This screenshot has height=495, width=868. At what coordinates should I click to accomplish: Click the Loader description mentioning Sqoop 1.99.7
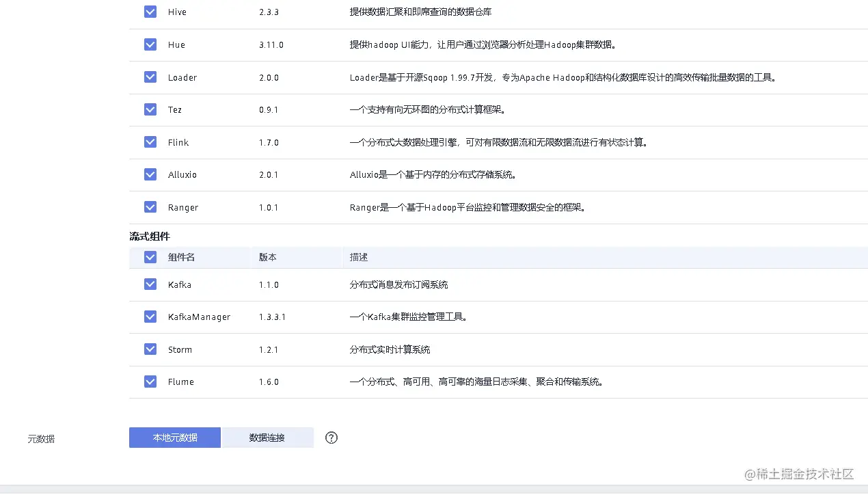pyautogui.click(x=563, y=77)
